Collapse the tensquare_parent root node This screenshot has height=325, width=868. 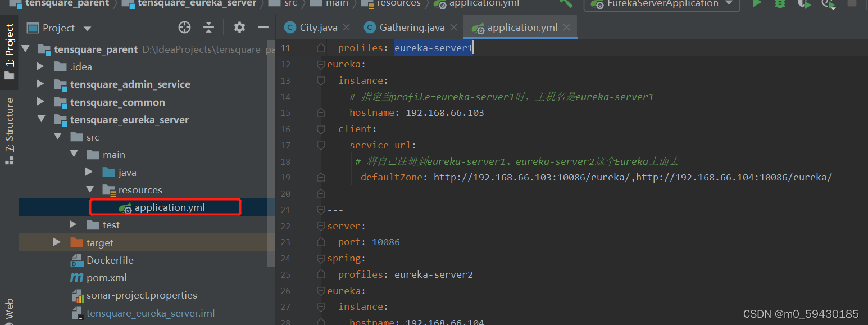point(25,49)
